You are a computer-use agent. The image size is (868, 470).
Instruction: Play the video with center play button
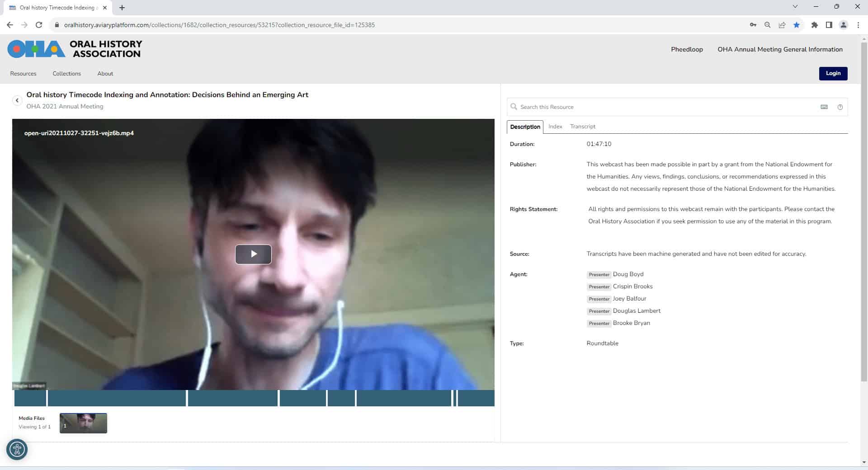click(253, 254)
